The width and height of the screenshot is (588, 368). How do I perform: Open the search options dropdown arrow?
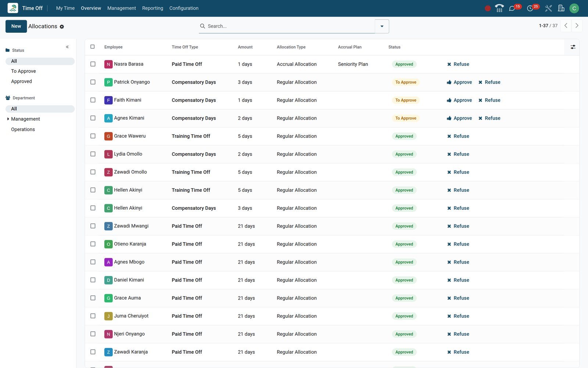point(382,26)
